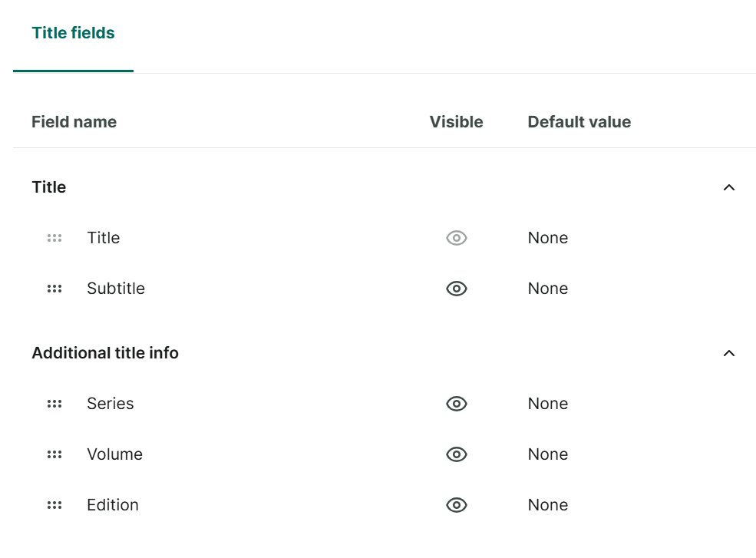Viewport: 756px width, 558px height.
Task: Grab the drag handle for Edition field
Action: [54, 505]
